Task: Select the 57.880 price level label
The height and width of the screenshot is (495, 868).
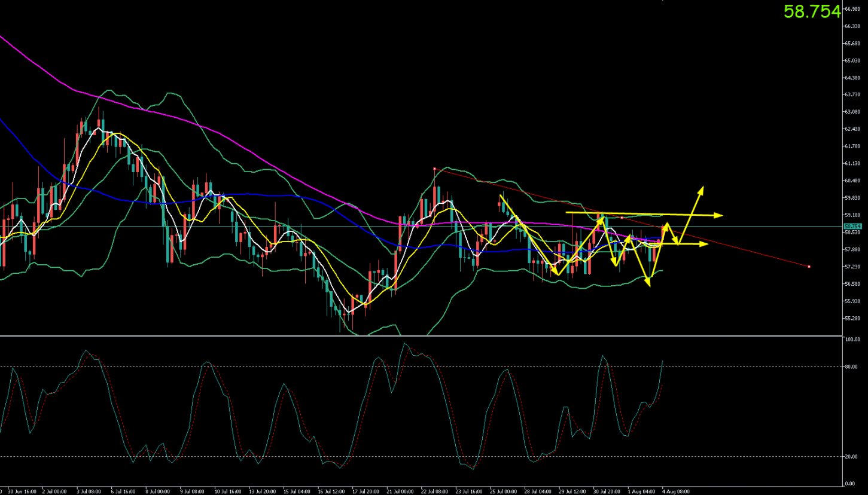Action: (852, 250)
